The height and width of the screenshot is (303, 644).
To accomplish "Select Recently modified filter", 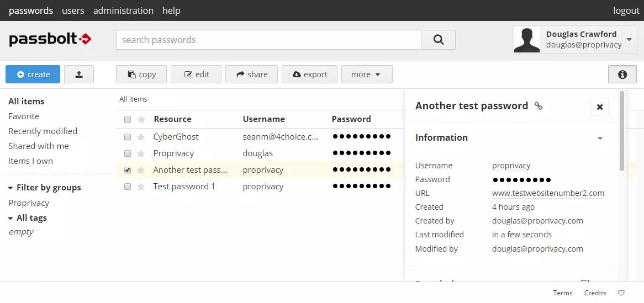I will tap(43, 131).
